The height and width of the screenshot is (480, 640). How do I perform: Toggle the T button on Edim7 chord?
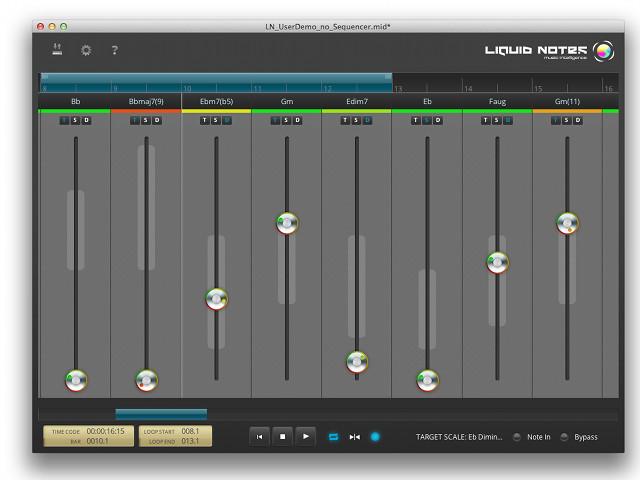pyautogui.click(x=346, y=120)
